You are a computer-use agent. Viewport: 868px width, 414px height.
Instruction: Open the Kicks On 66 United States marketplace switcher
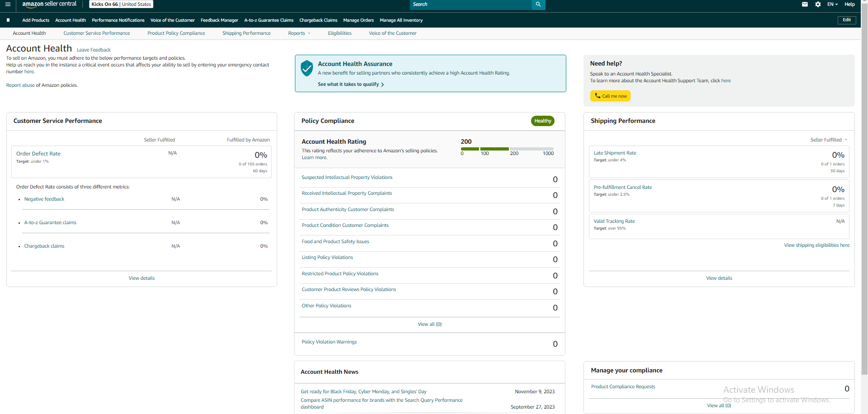coord(121,5)
